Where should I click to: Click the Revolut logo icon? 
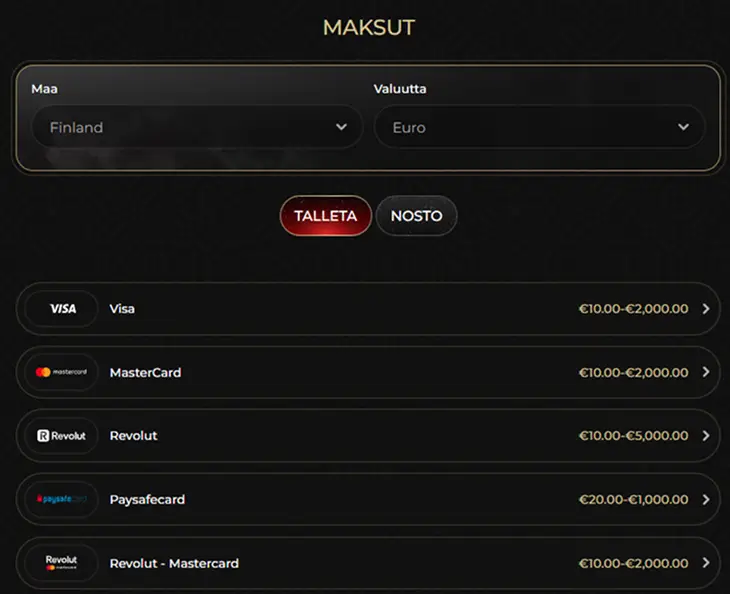pos(62,436)
